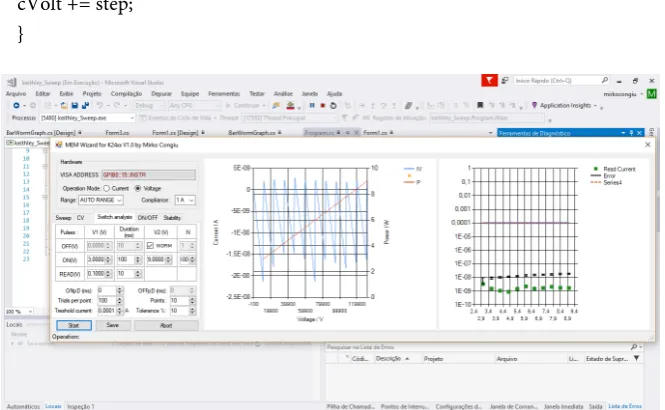Pin the Ferramentas de Diagnóstico panel

[x=631, y=133]
